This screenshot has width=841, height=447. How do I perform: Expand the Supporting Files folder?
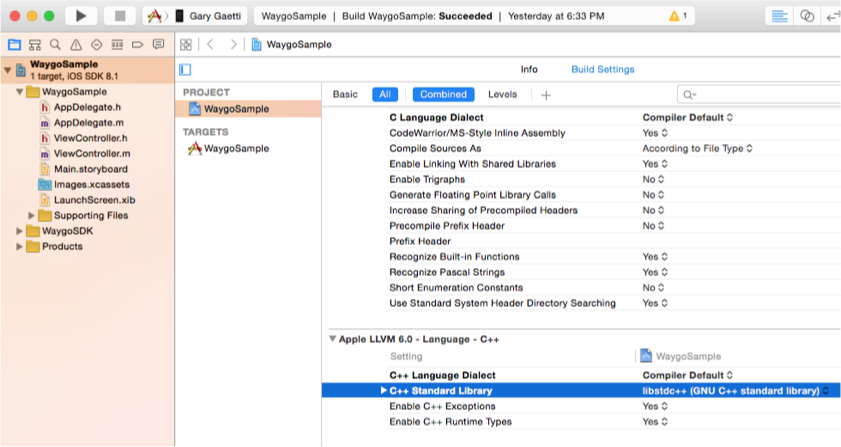pos(32,216)
